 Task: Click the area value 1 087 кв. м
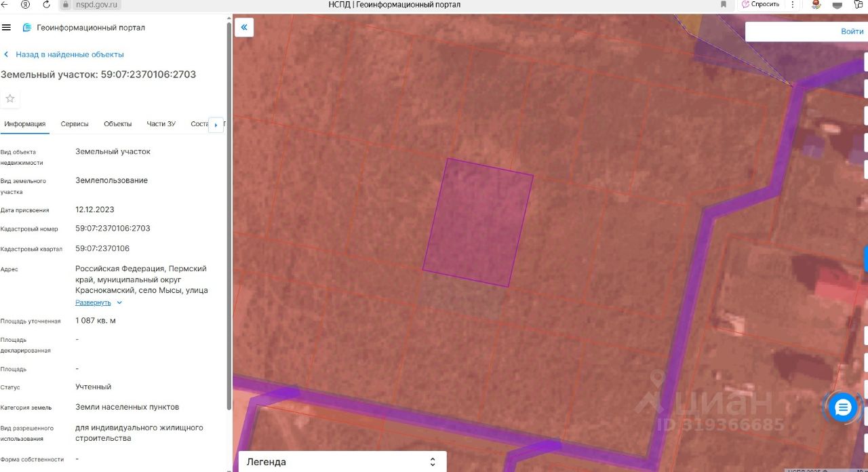coord(96,321)
